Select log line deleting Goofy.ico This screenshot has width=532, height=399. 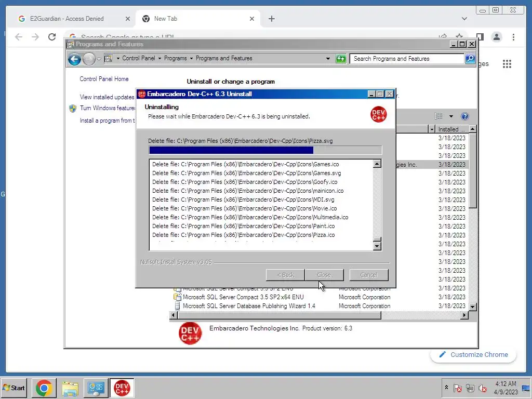(245, 182)
